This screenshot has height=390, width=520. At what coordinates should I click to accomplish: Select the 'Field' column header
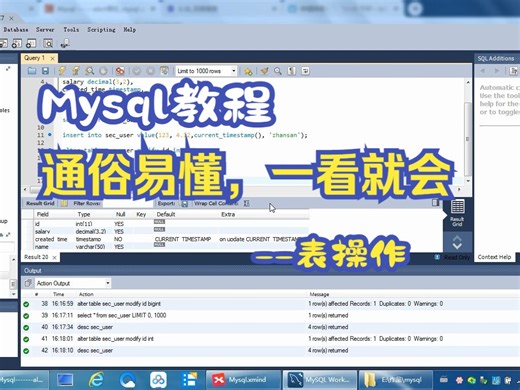[x=43, y=214]
